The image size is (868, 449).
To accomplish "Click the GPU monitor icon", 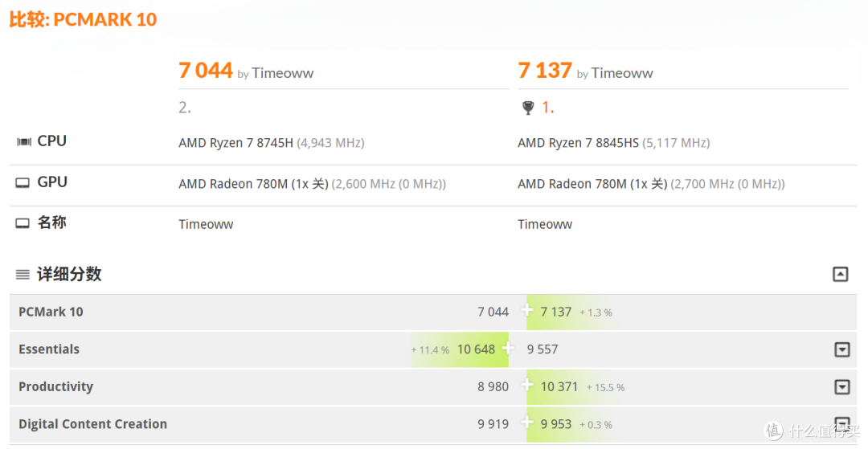I will point(23,183).
